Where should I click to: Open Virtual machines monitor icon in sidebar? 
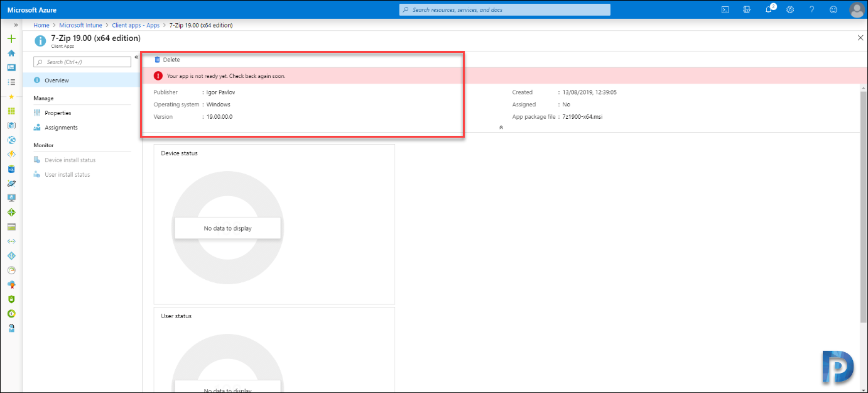(x=11, y=197)
